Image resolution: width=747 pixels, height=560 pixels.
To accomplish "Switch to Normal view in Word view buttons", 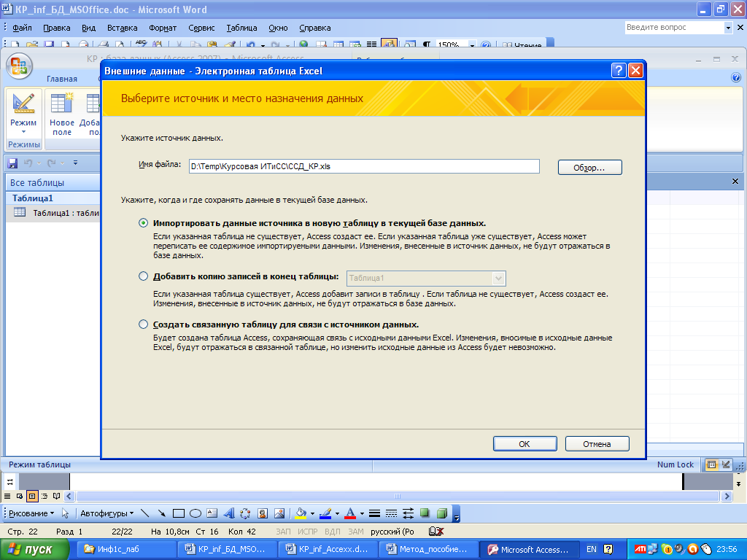I will click(x=7, y=496).
